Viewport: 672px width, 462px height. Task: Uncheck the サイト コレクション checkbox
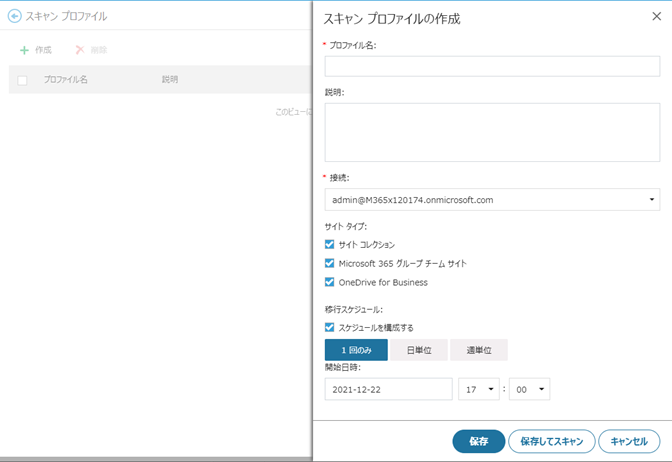coord(329,244)
